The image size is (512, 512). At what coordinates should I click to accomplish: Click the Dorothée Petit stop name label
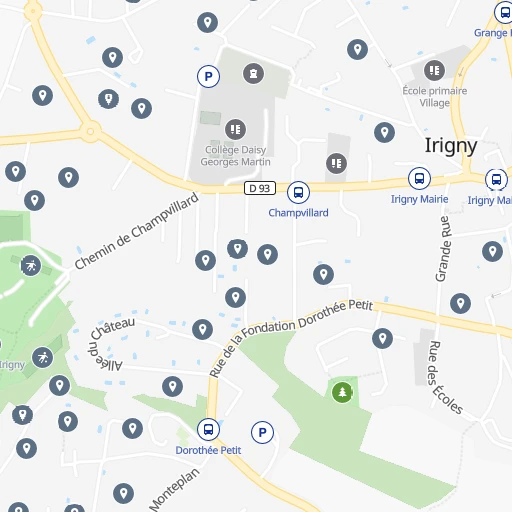coord(208,450)
